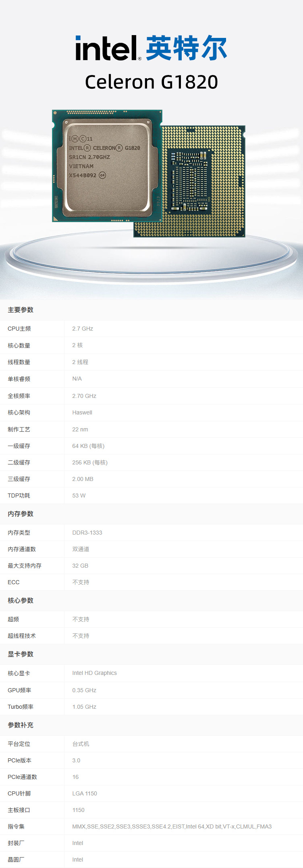Click the TDP功耗 label

pos(19,495)
